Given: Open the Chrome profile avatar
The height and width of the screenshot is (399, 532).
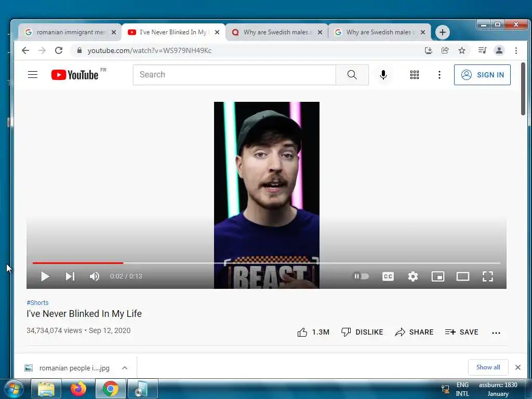Looking at the screenshot, I should (x=499, y=50).
